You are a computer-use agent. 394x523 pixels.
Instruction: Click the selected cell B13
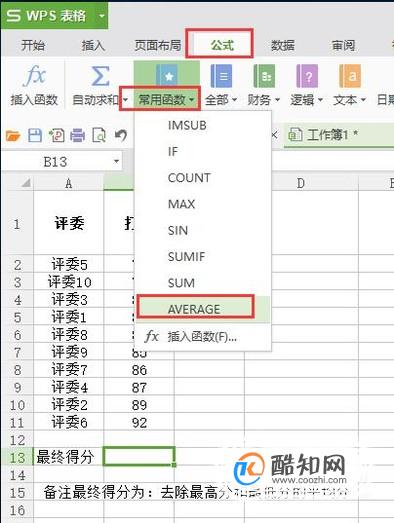[x=139, y=457]
